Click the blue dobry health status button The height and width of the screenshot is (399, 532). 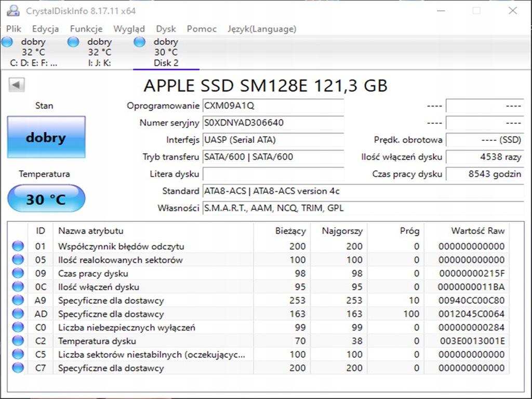click(46, 138)
